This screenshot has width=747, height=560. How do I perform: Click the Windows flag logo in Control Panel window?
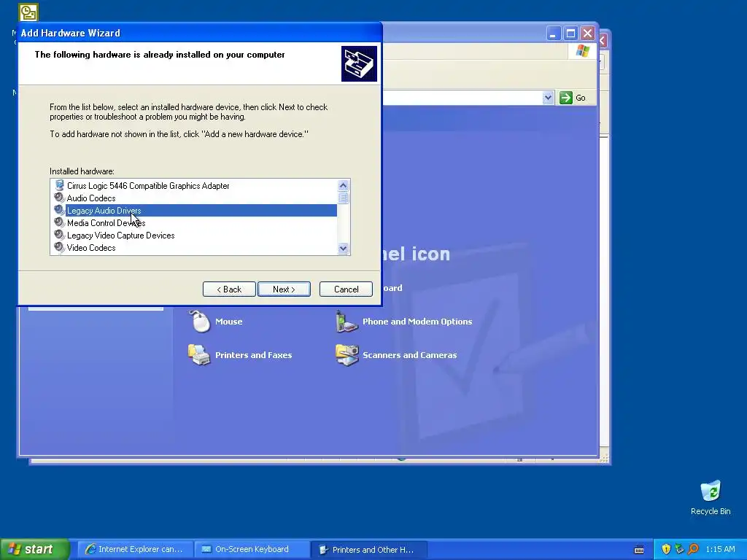click(582, 51)
